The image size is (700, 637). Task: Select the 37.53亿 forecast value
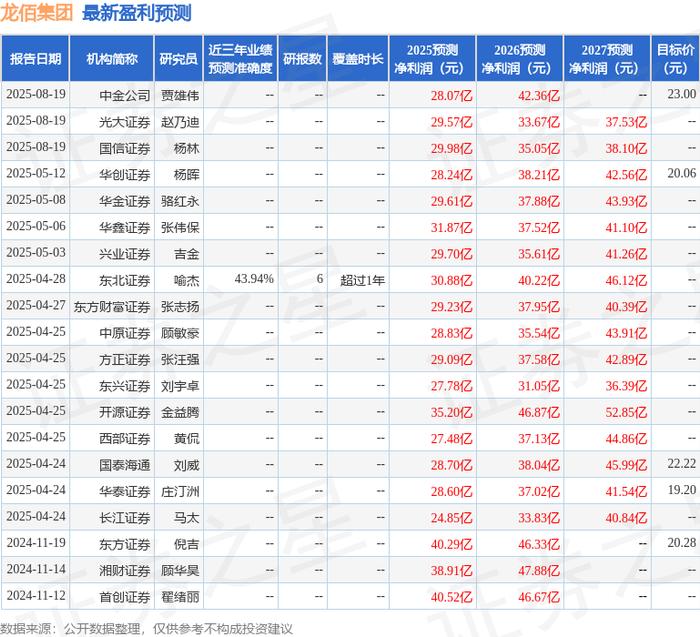pos(626,122)
